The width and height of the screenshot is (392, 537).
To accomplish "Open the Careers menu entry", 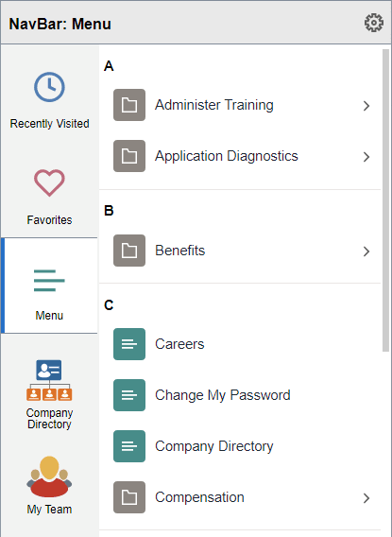I will [179, 344].
